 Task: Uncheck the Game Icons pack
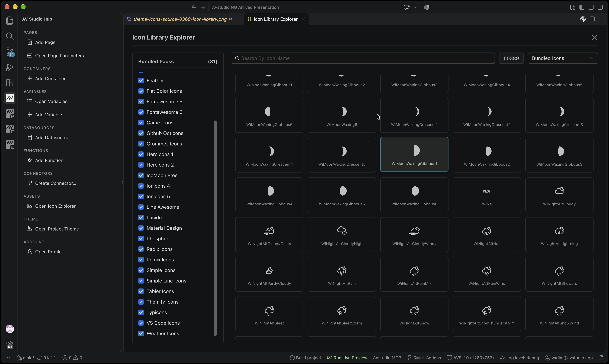141,123
